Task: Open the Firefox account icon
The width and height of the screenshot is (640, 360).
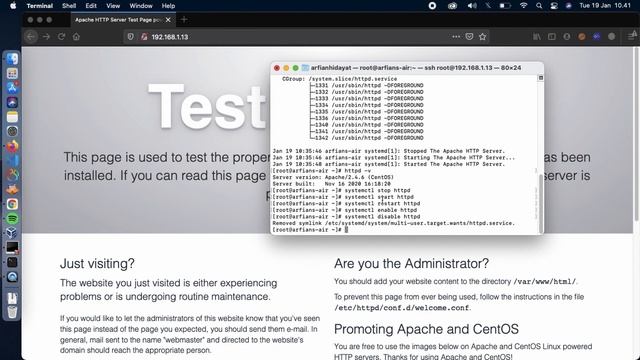Action: tap(567, 37)
